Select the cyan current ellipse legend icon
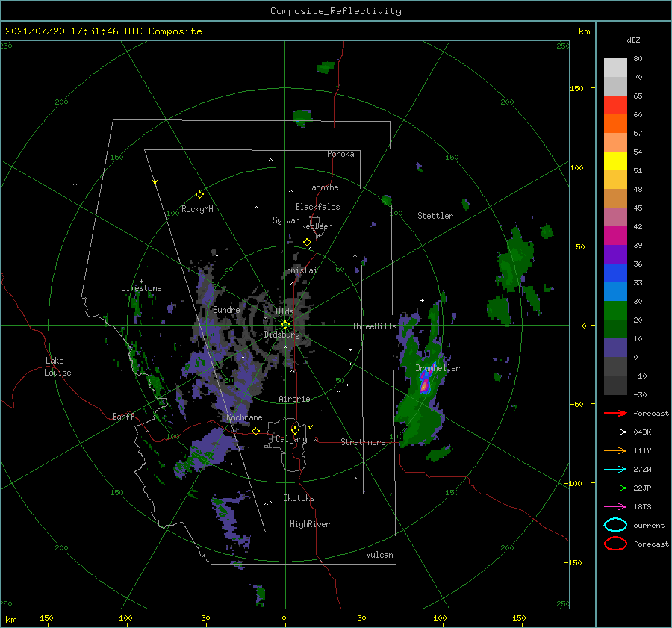The image size is (672, 628). 615,525
